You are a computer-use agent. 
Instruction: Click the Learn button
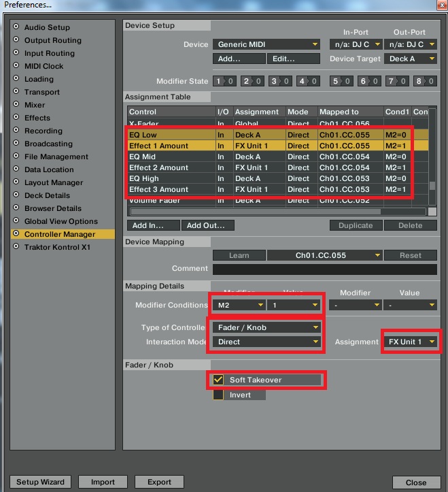[x=239, y=255]
